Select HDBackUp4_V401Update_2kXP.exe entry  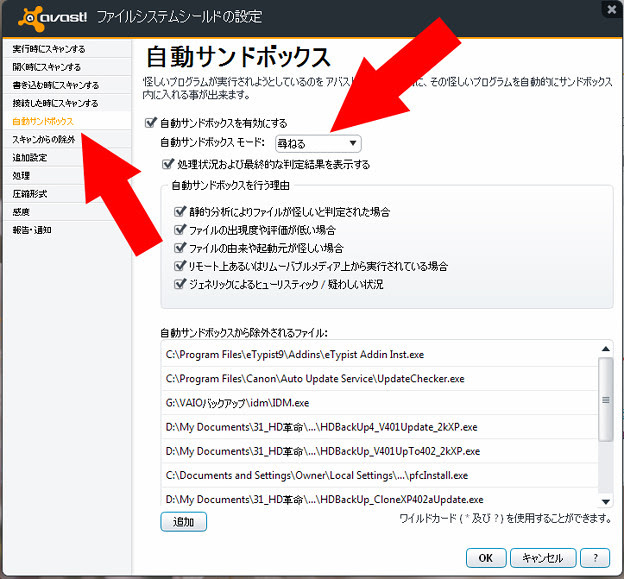pos(380,427)
